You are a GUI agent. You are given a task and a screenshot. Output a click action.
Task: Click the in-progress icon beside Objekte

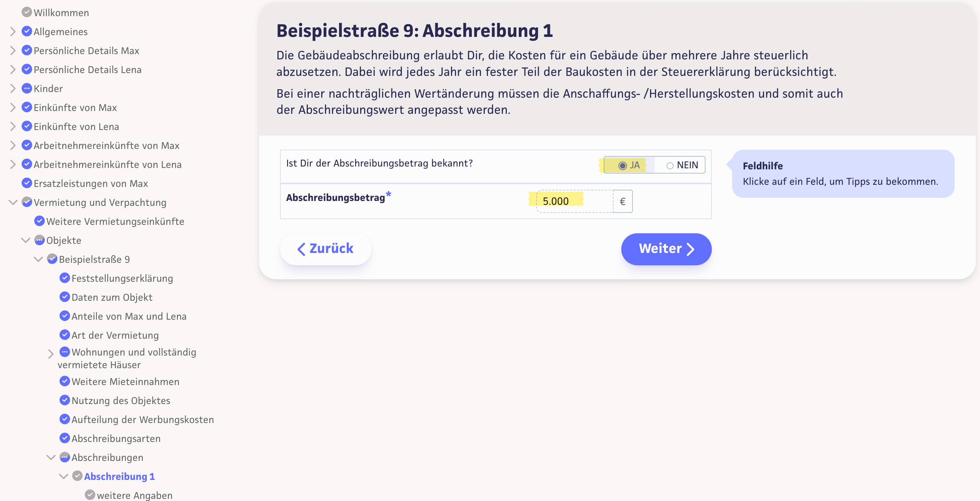coord(39,240)
